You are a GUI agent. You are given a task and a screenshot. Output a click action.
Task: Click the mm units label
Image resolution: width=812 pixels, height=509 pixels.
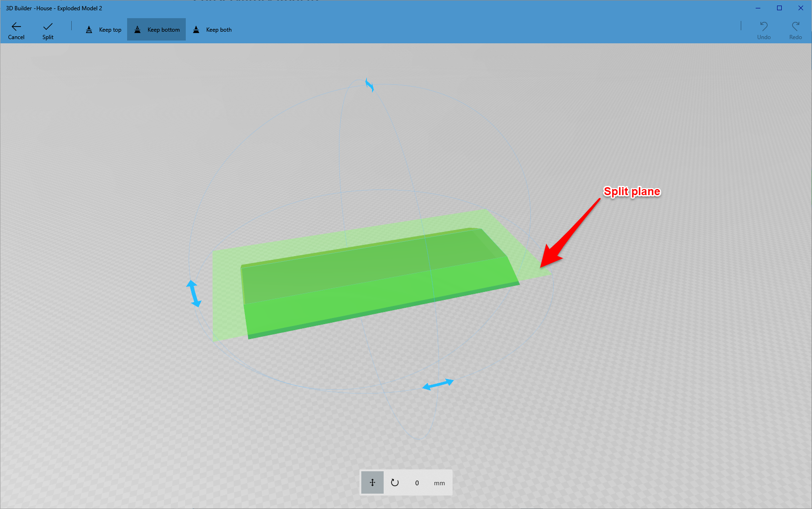pyautogui.click(x=440, y=483)
